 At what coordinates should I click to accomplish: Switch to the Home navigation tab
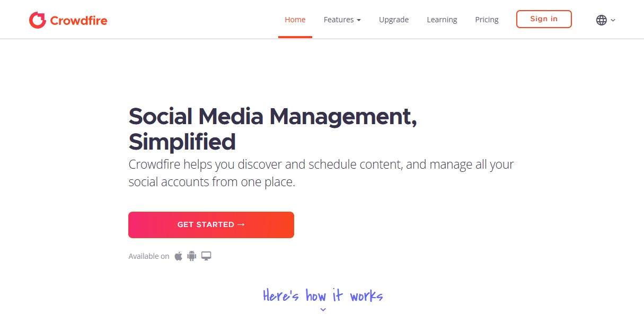(x=295, y=19)
